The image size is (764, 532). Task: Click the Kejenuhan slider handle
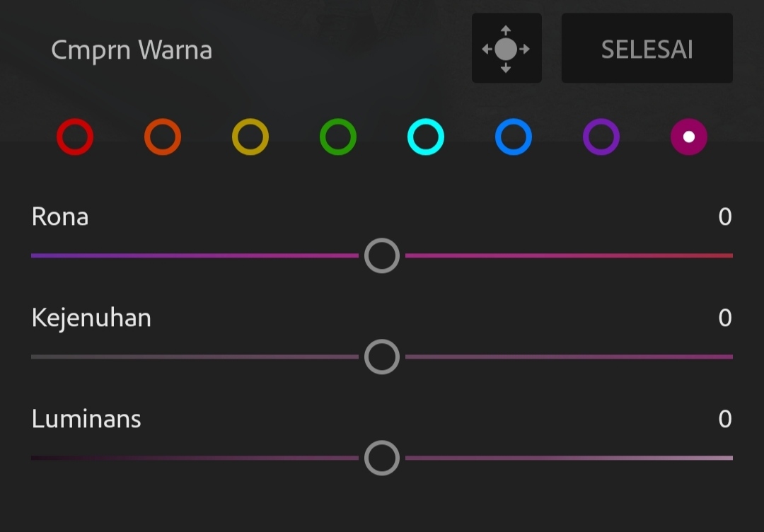[x=382, y=357]
